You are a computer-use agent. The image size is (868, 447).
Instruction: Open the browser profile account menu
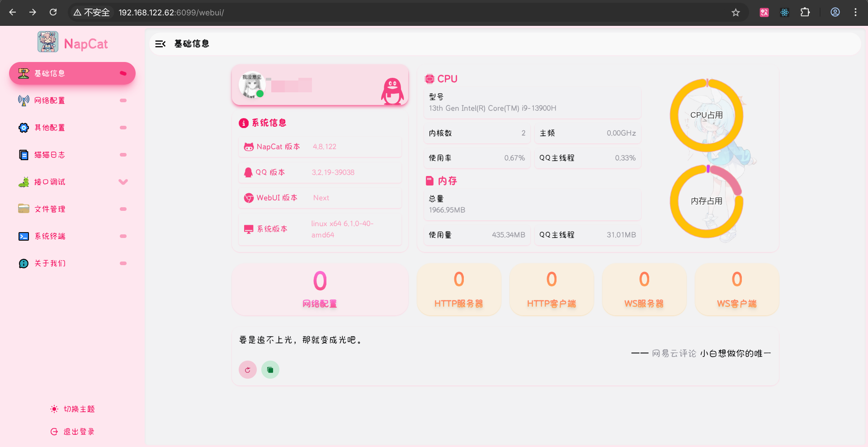click(835, 13)
